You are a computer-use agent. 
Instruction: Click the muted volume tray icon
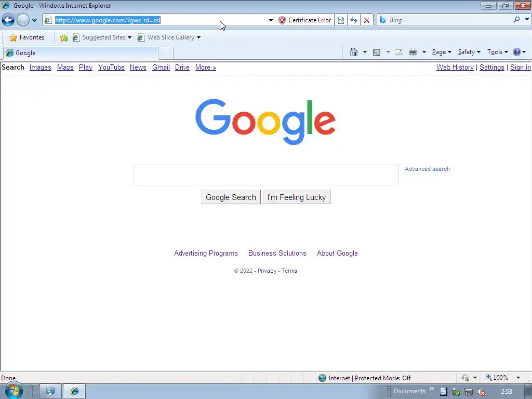click(481, 392)
